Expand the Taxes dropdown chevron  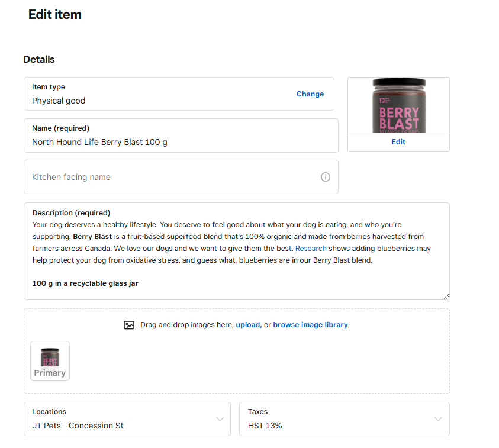438,419
